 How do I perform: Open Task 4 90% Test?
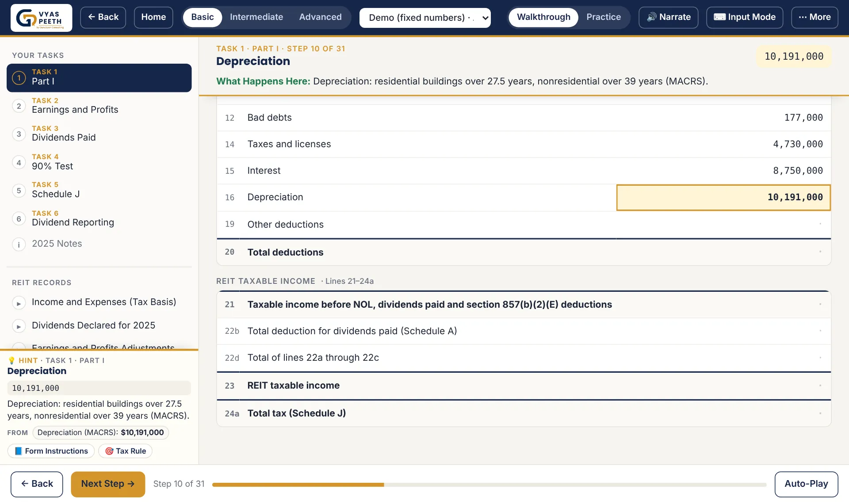99,163
